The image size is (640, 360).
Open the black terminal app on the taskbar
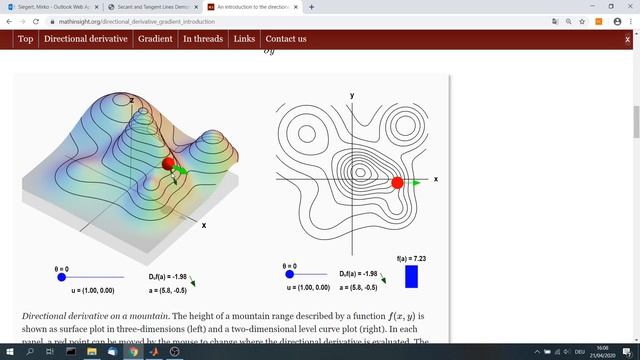pyautogui.click(x=71, y=351)
